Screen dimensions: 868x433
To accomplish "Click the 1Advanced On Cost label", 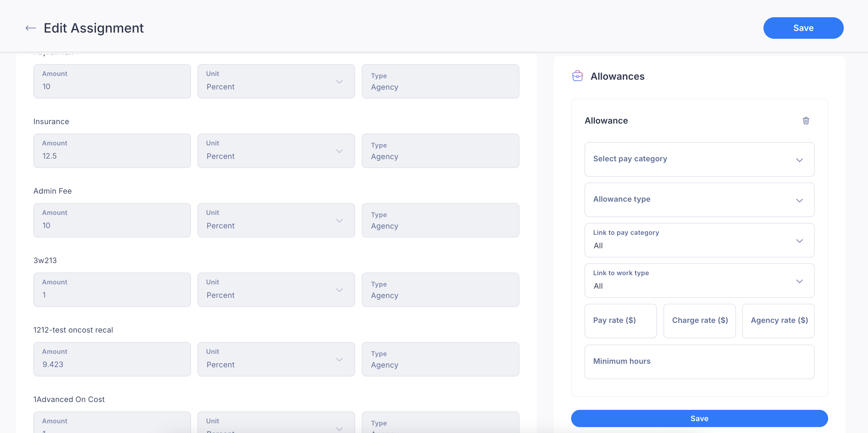I will [x=69, y=399].
